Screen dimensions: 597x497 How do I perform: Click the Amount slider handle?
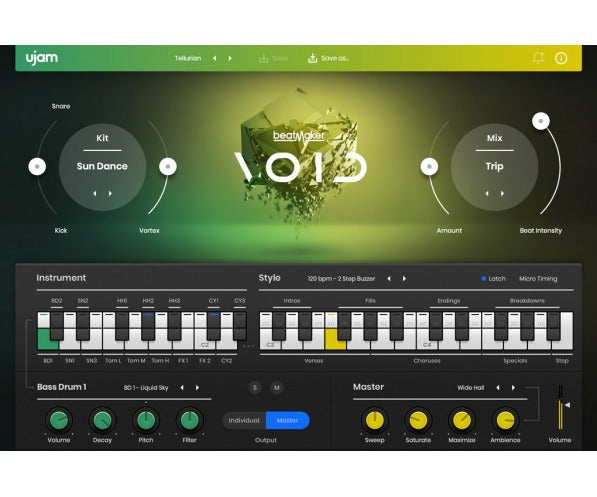click(x=429, y=166)
